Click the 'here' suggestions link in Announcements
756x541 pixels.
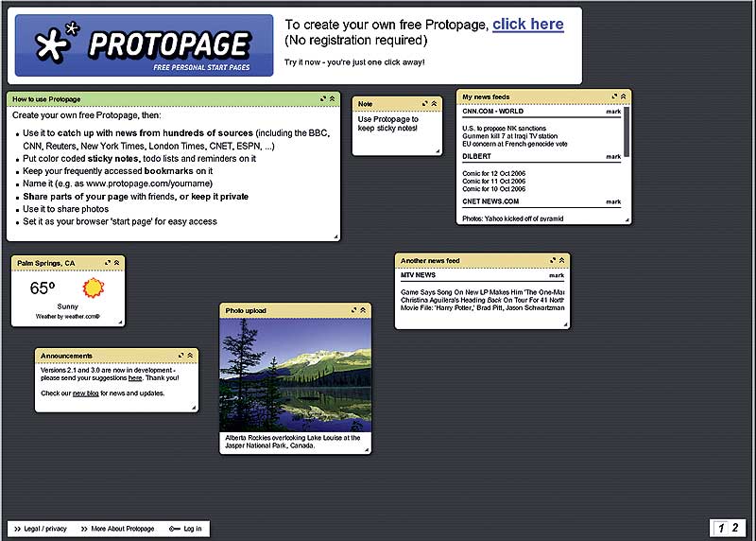(135, 378)
